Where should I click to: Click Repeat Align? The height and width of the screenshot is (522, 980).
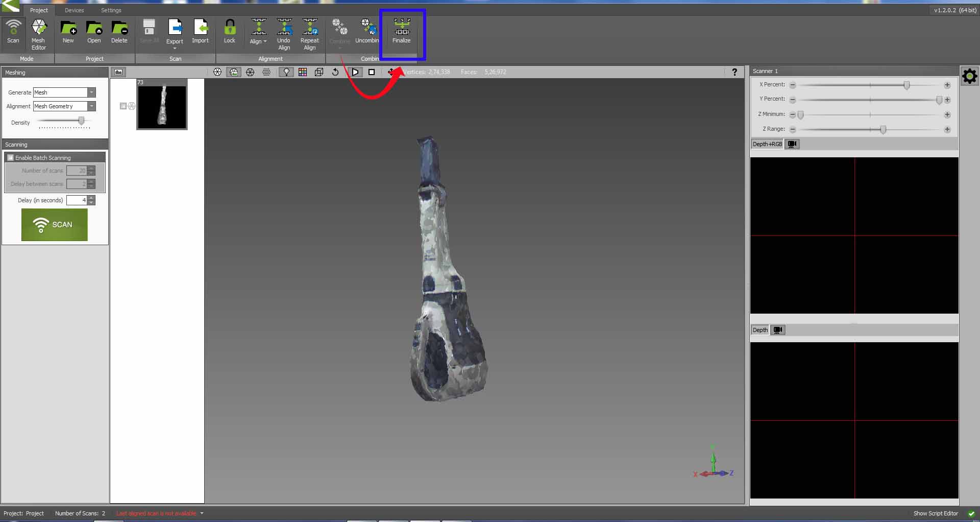click(x=310, y=35)
